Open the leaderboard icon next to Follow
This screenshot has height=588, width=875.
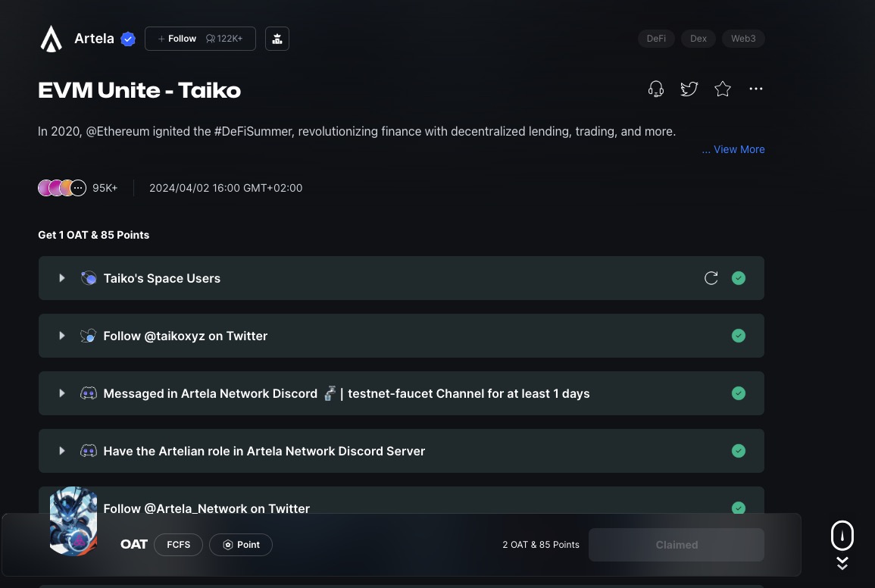coord(277,39)
